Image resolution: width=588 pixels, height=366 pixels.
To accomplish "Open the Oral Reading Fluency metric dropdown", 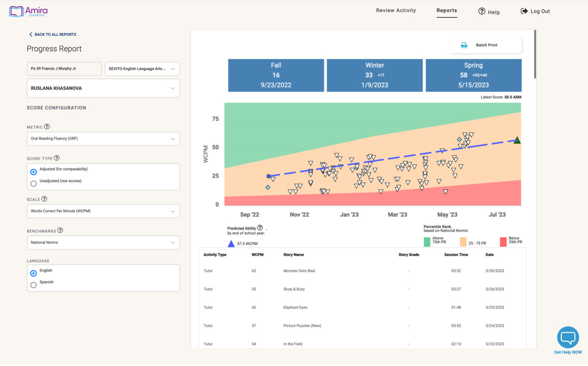I will (103, 139).
